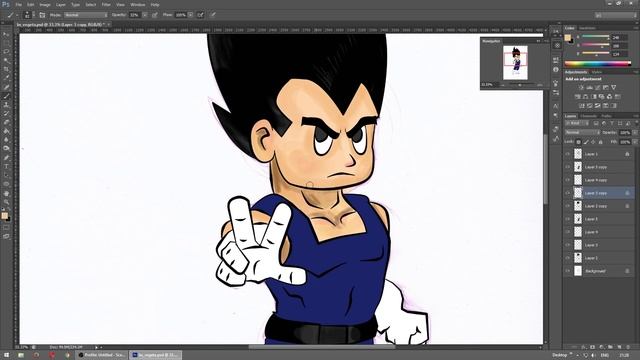
Task: Select the Brush tool in the toolbox
Action: 6,96
